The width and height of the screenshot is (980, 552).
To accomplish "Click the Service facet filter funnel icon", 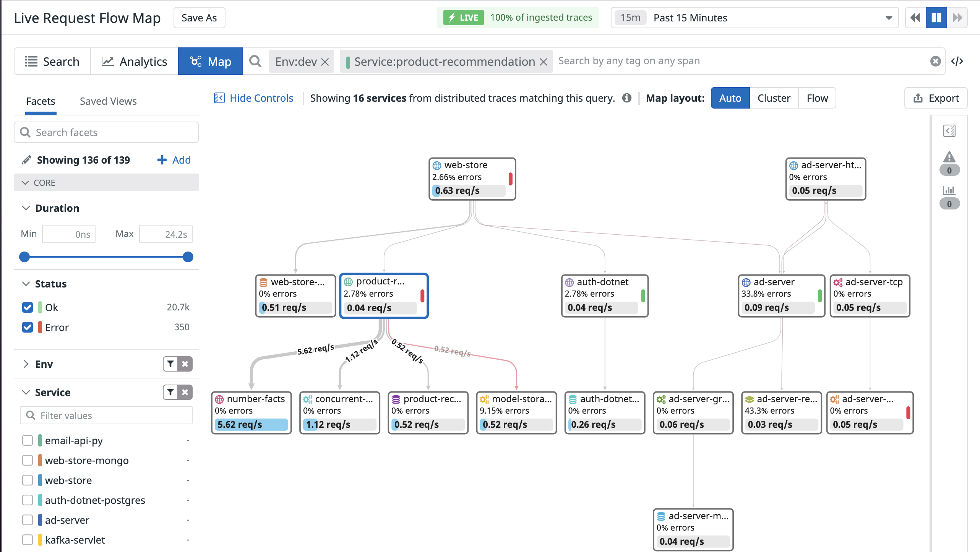I will [170, 392].
